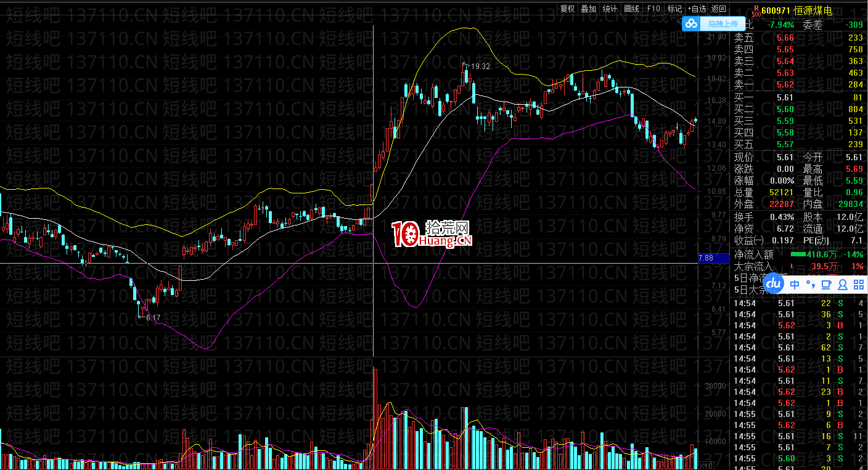Activate the 画线 drawing tool
The height and width of the screenshot is (470, 868).
(631, 9)
